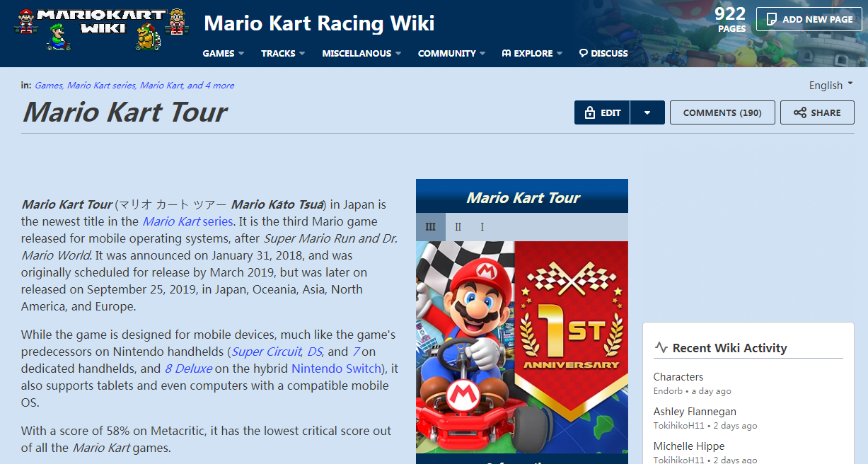
Task: Open the 7 game link
Action: (x=355, y=352)
